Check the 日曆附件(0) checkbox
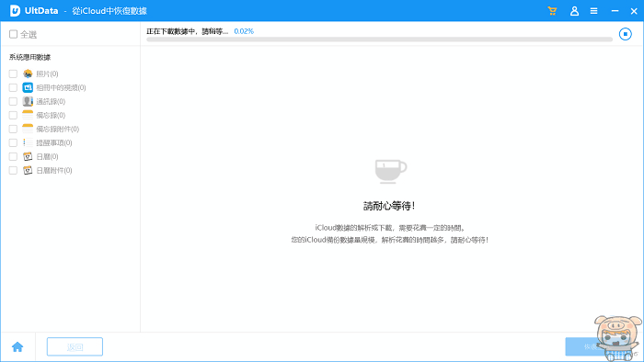The width and height of the screenshot is (644, 362). click(13, 171)
